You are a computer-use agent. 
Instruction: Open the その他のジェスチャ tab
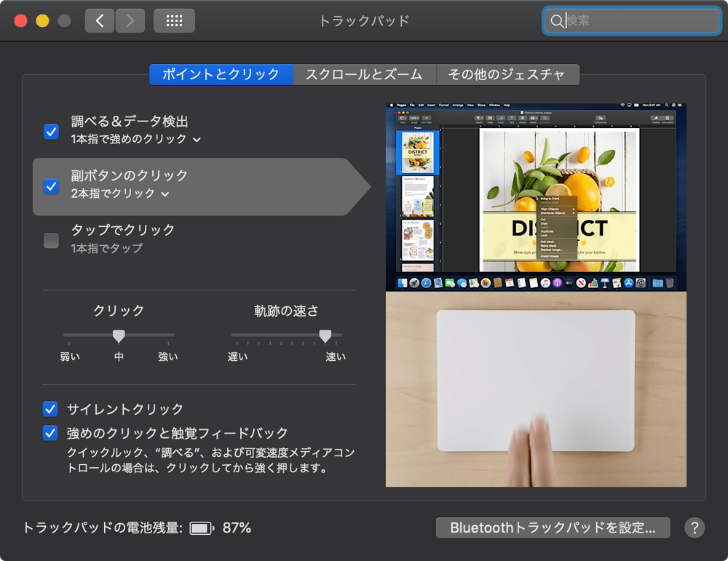click(507, 74)
